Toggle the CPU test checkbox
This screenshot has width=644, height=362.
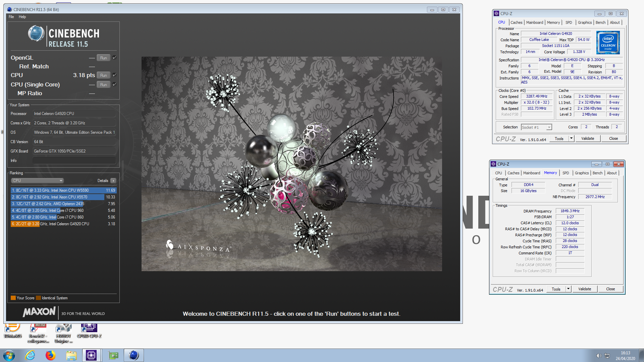[114, 75]
